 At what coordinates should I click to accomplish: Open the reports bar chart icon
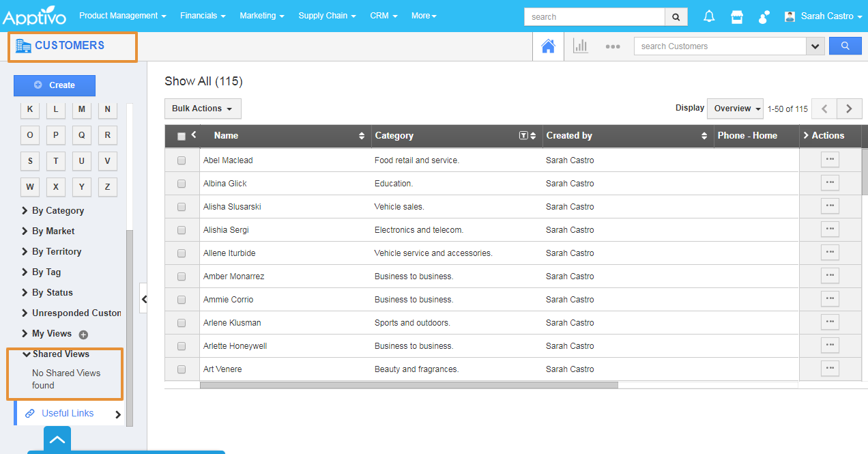pos(581,46)
